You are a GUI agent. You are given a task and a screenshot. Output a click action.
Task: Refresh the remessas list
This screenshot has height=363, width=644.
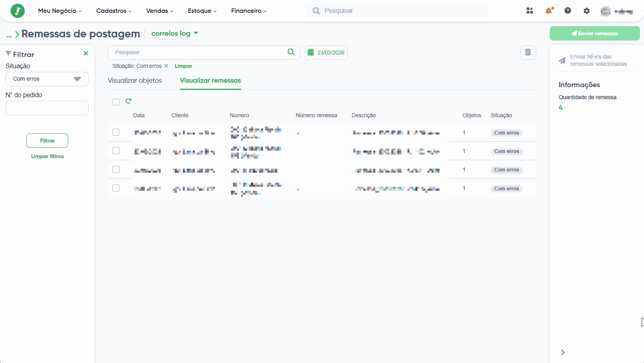coord(128,101)
